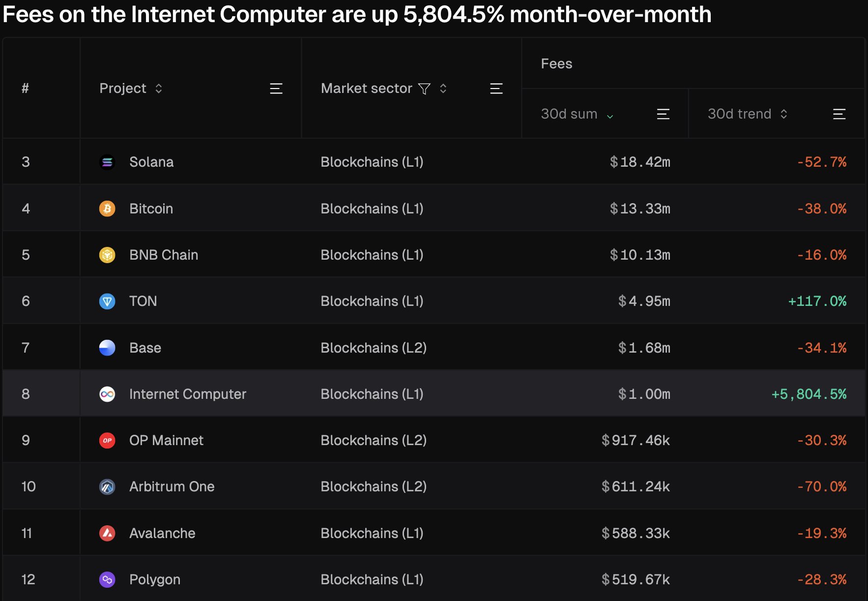Click the Internet Computer infinity icon

pos(107,394)
